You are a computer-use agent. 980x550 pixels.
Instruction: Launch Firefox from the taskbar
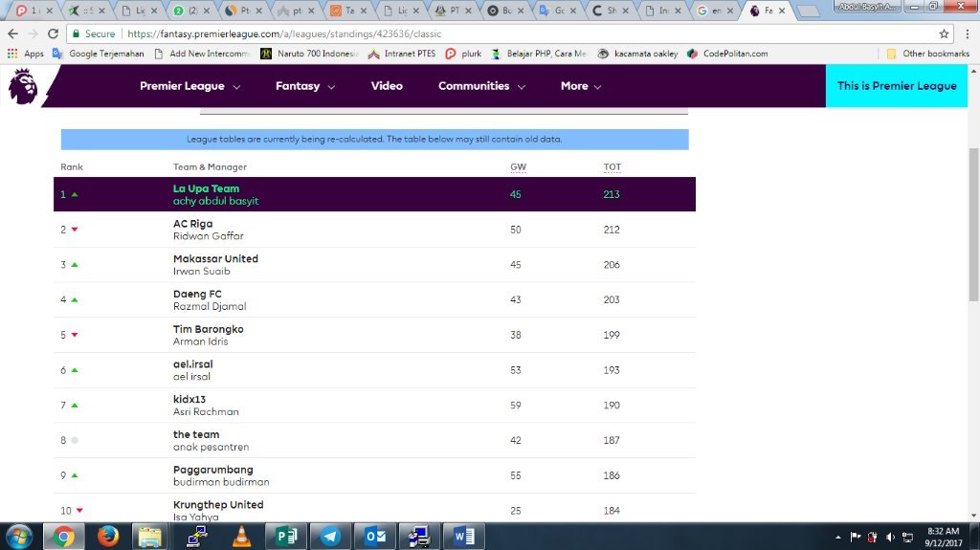coord(108,537)
